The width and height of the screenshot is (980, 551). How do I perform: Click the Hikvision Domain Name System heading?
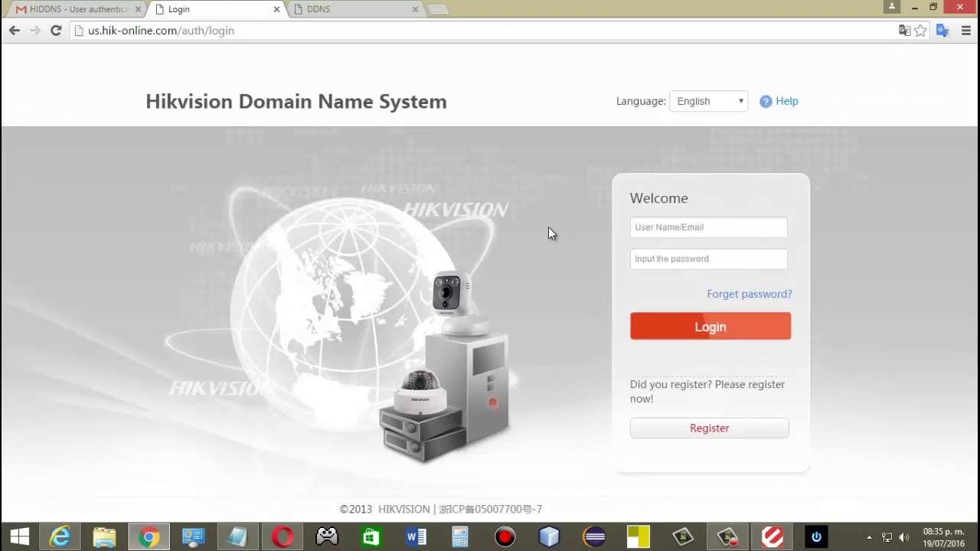(296, 102)
